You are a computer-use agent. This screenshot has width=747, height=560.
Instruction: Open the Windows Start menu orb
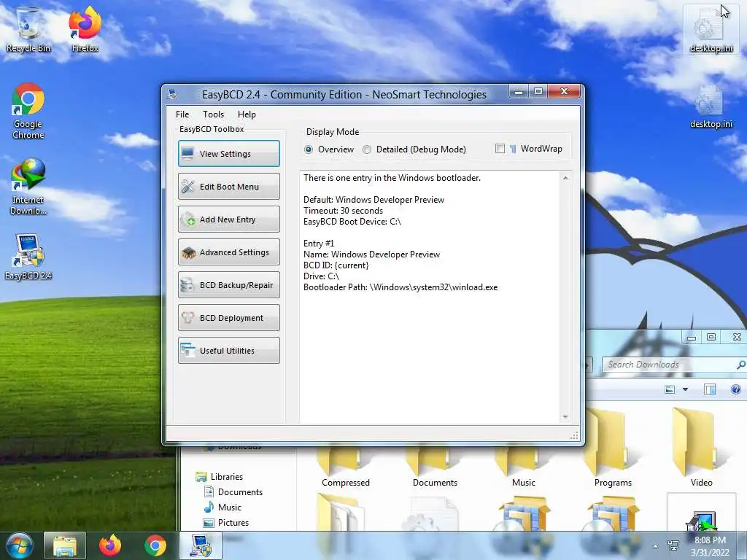click(x=20, y=545)
